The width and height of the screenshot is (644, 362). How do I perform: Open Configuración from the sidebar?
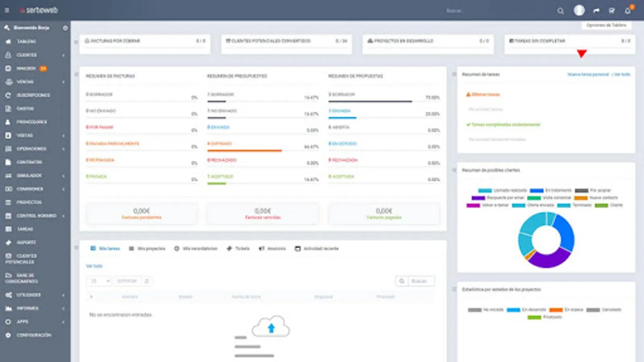click(x=34, y=335)
